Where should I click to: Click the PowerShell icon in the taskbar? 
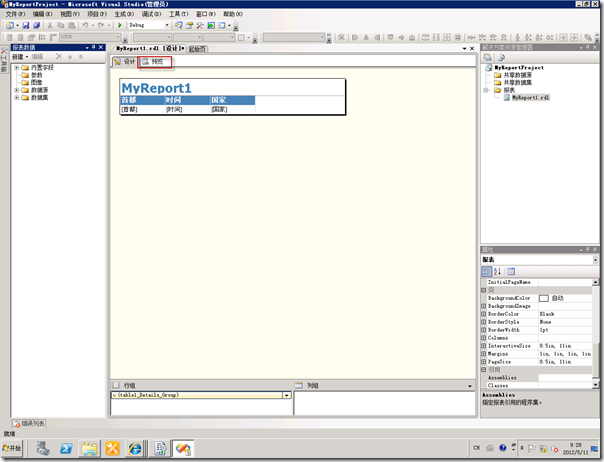67,449
